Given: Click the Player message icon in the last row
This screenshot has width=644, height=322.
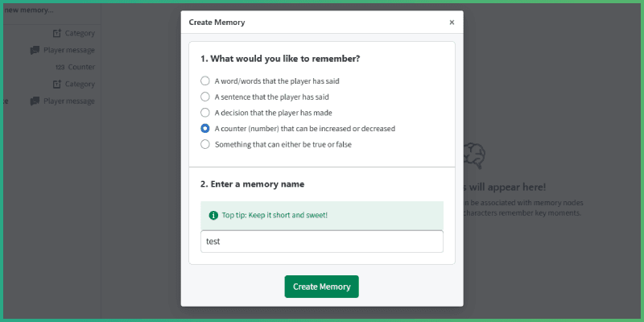Looking at the screenshot, I should pos(35,101).
